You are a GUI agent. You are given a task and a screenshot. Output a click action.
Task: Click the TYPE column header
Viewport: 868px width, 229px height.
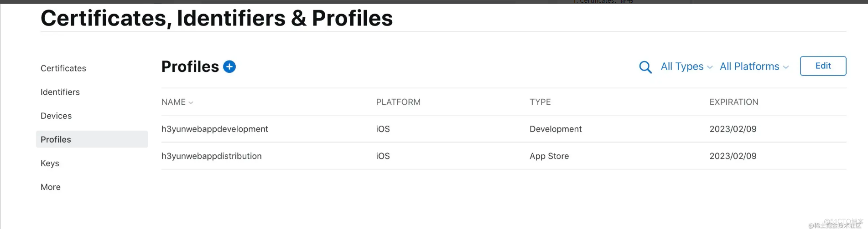pos(540,102)
